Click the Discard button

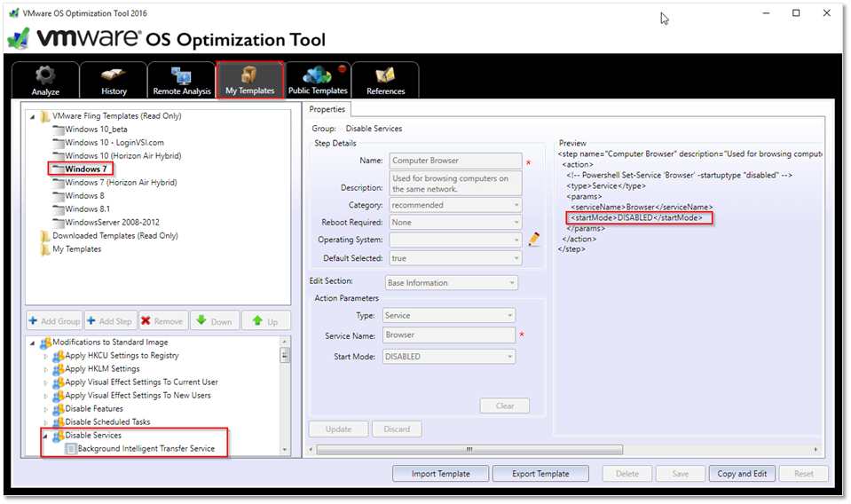397,429
